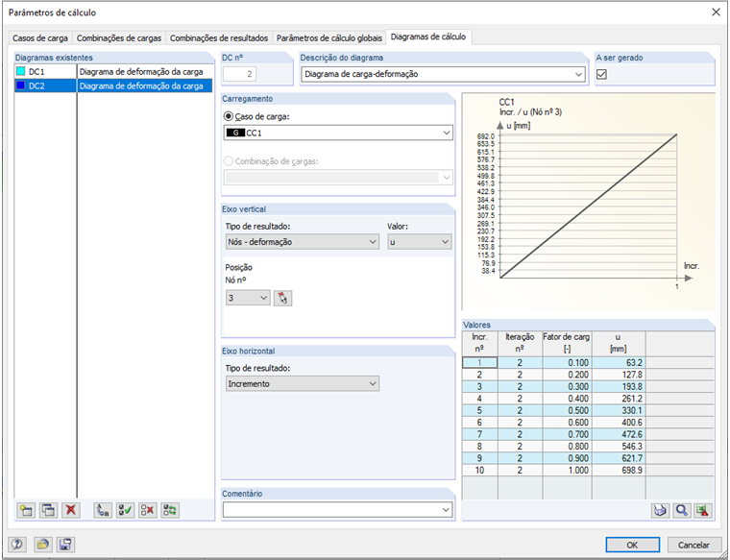This screenshot has width=730, height=560.
Task: Click load factor 0.100 cell
Action: point(567,363)
